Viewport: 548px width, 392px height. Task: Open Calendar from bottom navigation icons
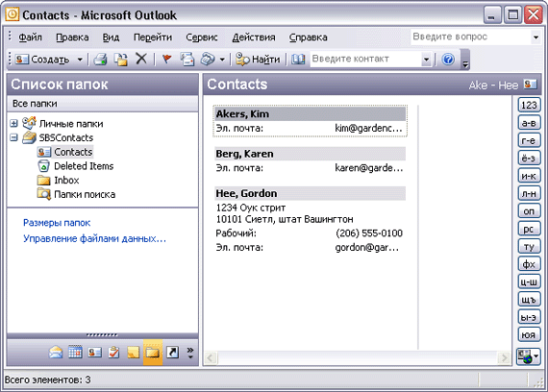tap(75, 353)
